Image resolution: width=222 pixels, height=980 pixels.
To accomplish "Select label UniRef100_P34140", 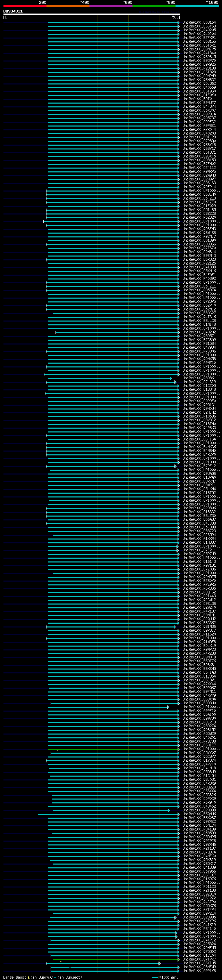I will coord(199,928).
